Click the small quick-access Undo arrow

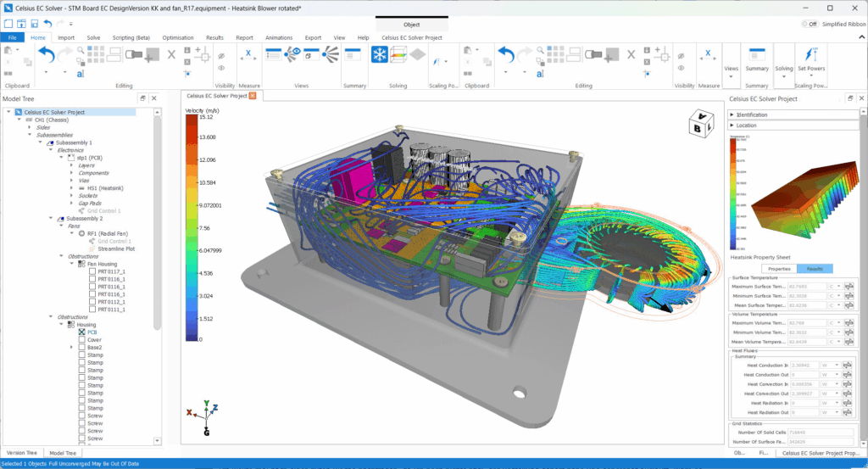point(47,24)
